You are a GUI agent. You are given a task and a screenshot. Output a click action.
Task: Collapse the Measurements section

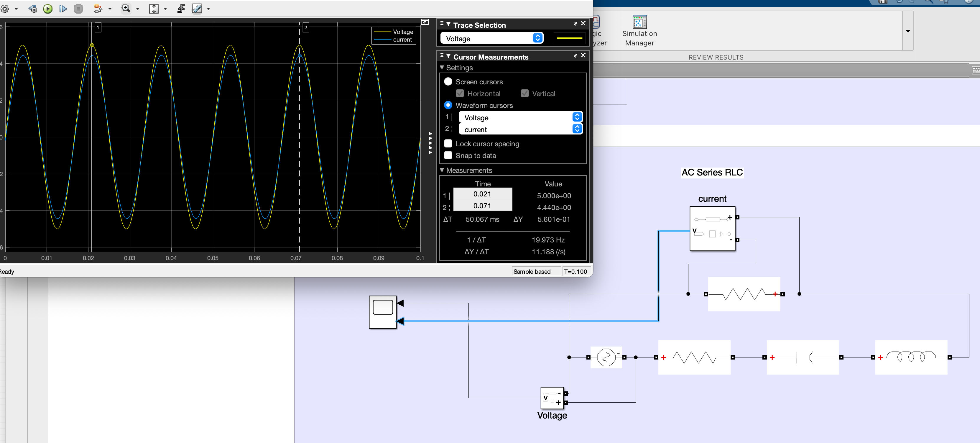(x=442, y=170)
